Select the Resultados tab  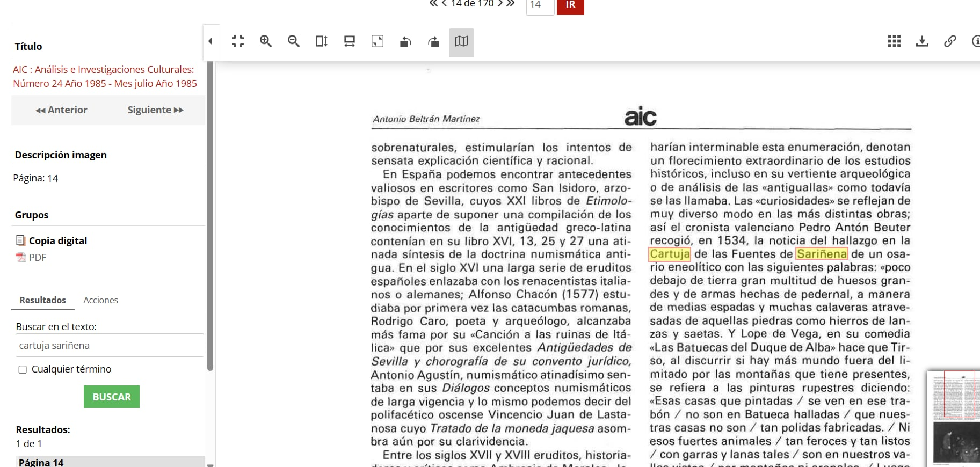[43, 300]
